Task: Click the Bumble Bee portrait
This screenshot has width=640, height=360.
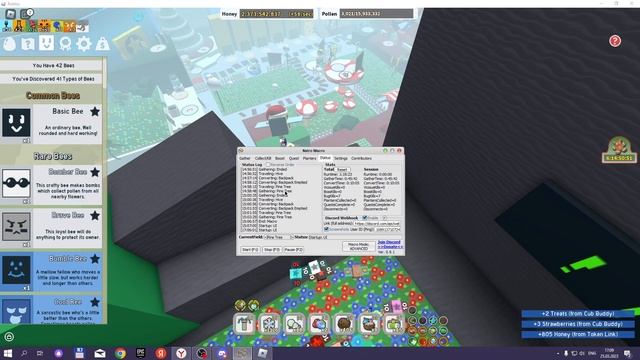Action: (x=16, y=270)
